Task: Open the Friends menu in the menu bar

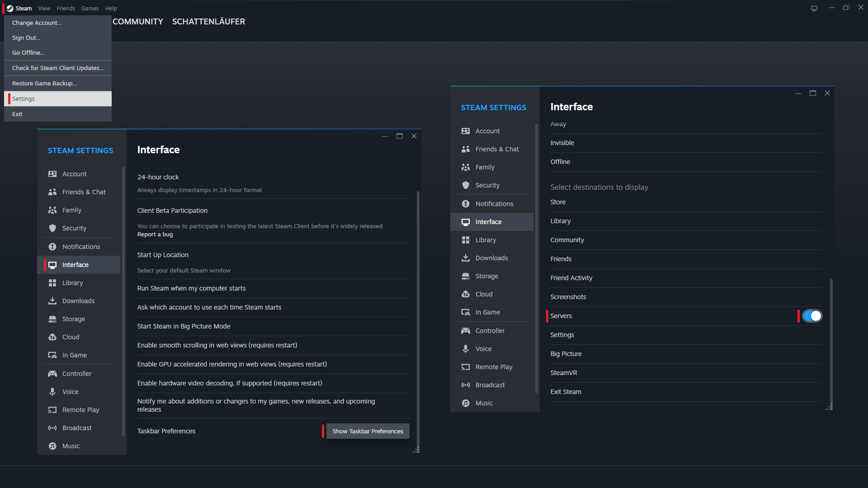Action: pos(66,8)
